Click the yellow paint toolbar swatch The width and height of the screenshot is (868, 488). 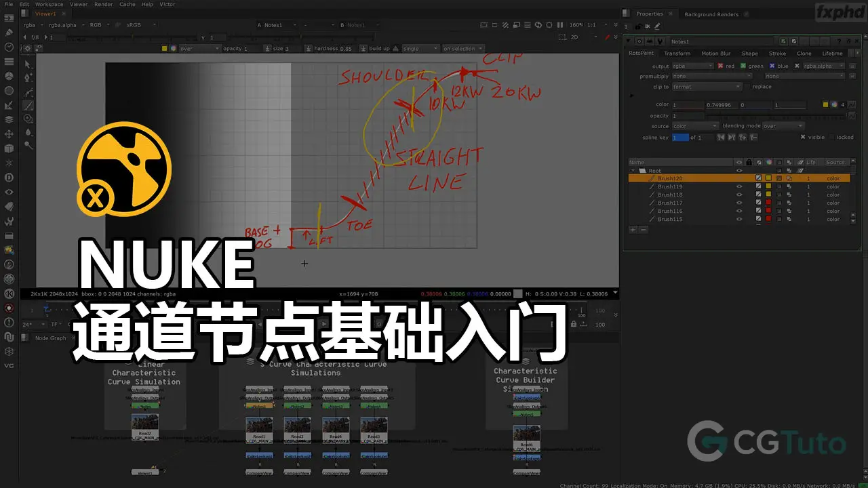coord(165,49)
